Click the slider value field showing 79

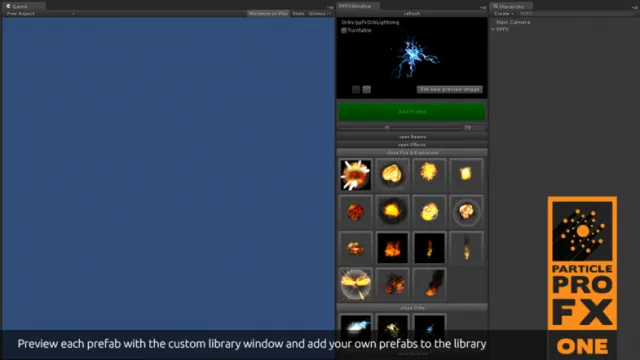473,128
